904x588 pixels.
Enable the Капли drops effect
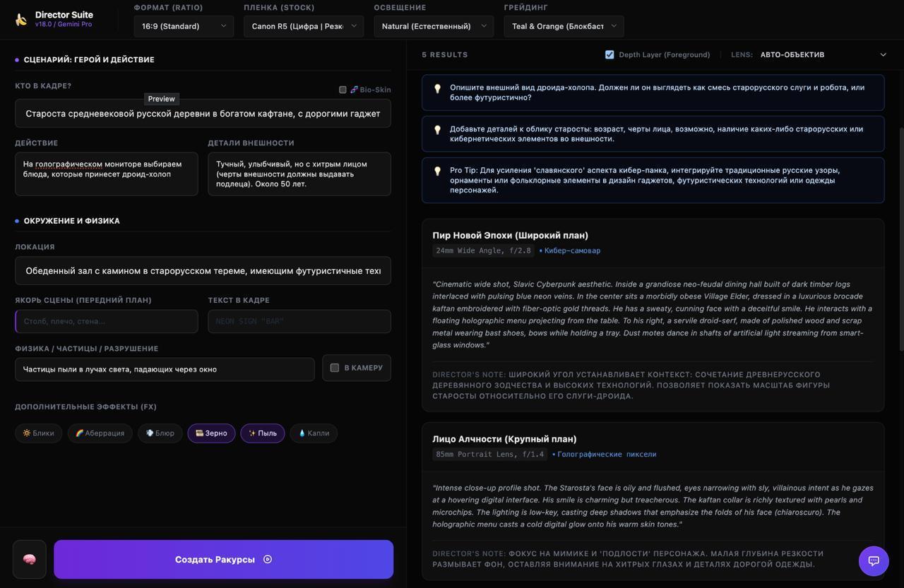click(314, 433)
